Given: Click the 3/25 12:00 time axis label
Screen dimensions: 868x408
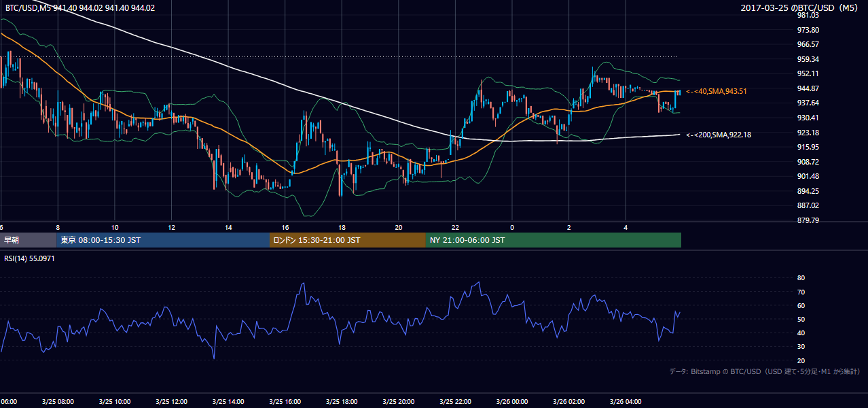Looking at the screenshot, I should coord(171,402).
